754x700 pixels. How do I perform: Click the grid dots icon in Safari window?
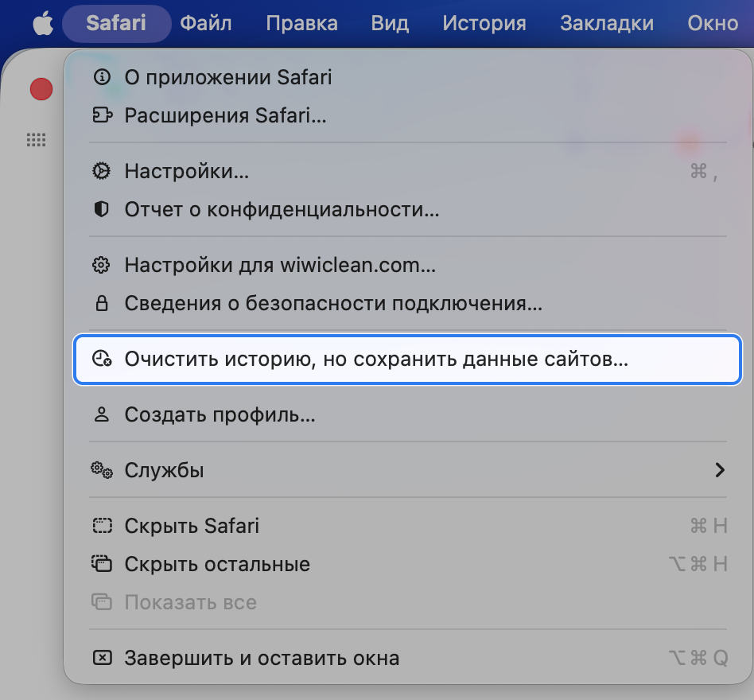tap(36, 140)
